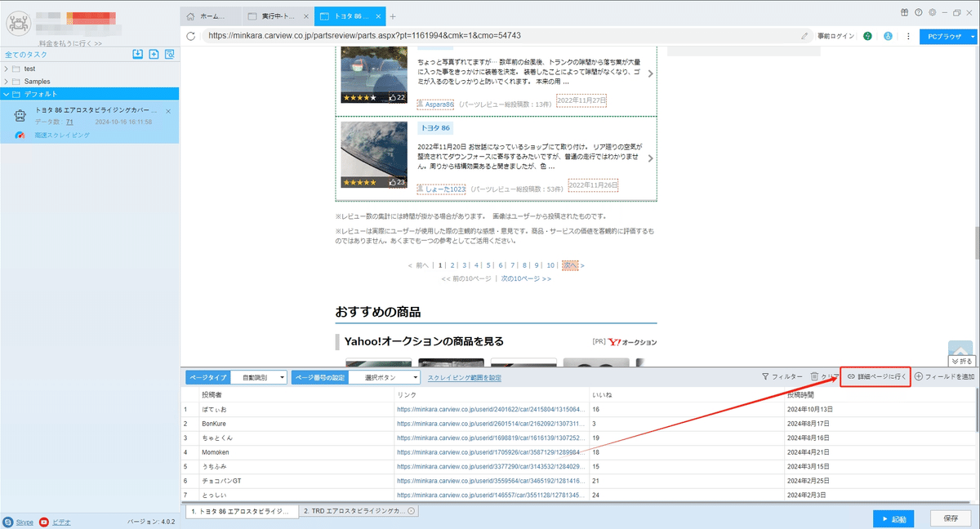Click the import task icon

[x=138, y=54]
